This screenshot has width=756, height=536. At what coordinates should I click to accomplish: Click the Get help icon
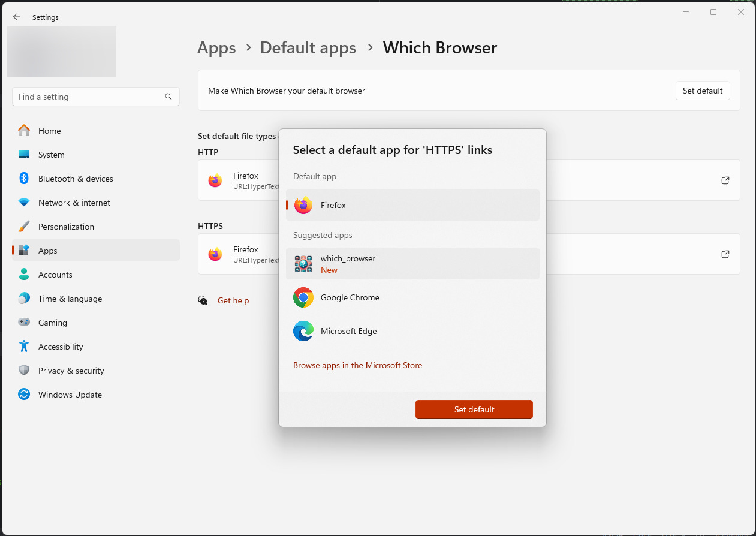(x=203, y=300)
